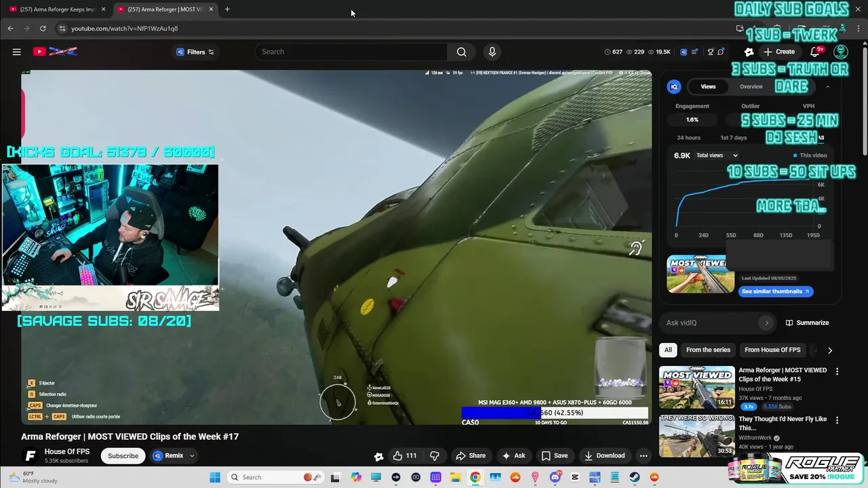Image resolution: width=868 pixels, height=488 pixels.
Task: Select the 24 hours range
Action: [688, 138]
